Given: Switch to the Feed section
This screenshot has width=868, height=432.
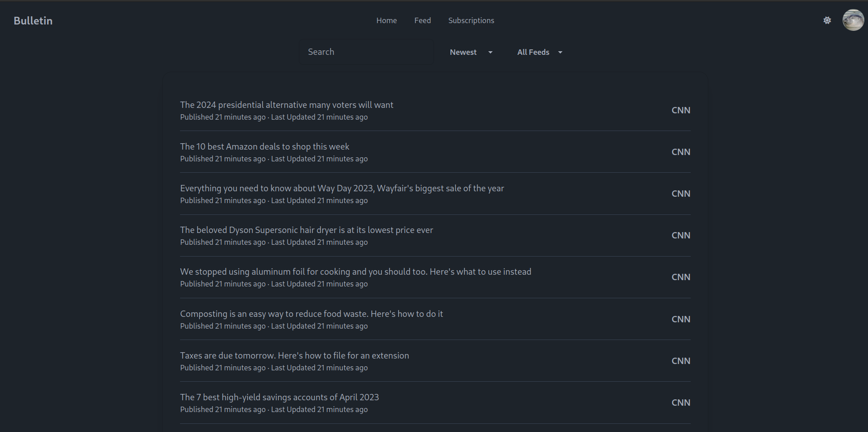Looking at the screenshot, I should tap(422, 20).
